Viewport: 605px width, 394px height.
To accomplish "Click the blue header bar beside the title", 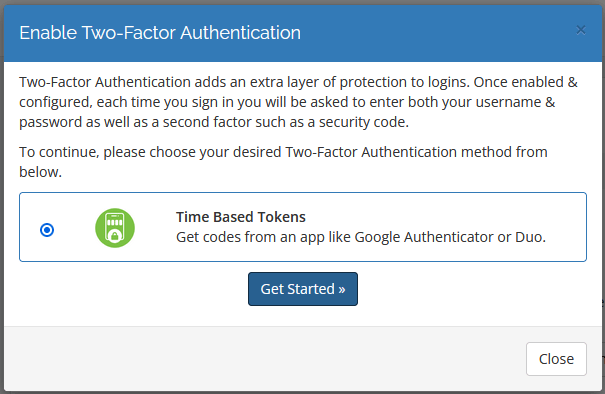I will click(x=436, y=33).
